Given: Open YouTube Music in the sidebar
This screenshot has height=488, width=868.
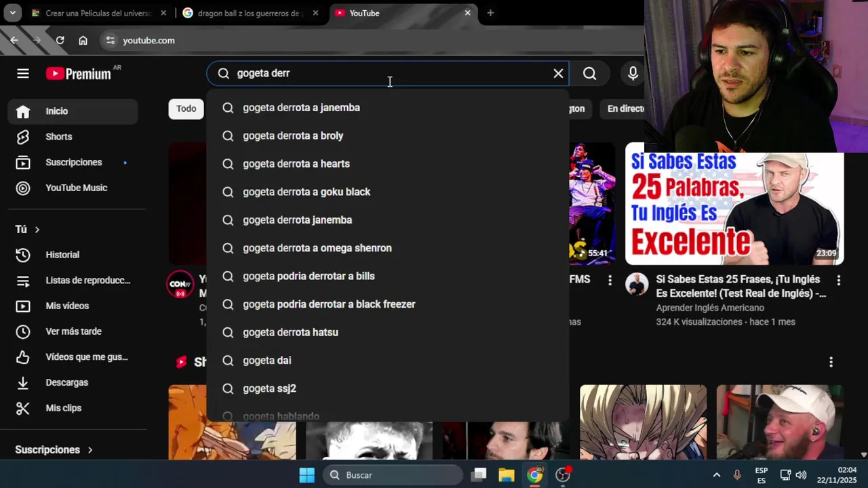Looking at the screenshot, I should (x=73, y=188).
